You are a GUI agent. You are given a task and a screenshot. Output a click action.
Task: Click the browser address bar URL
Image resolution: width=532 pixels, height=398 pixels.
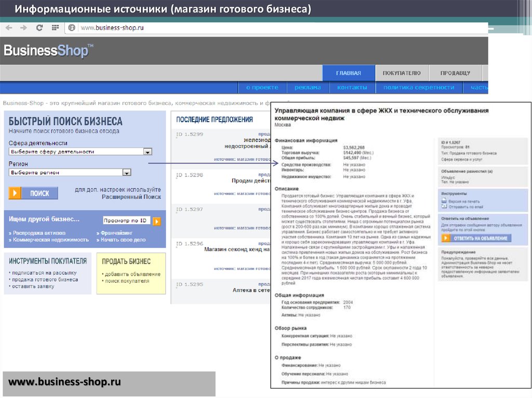click(x=112, y=28)
